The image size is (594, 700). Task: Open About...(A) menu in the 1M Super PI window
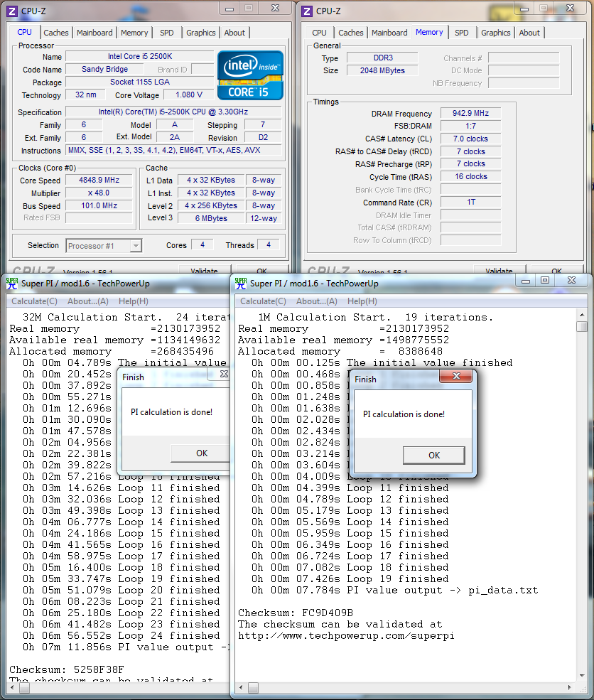(317, 301)
